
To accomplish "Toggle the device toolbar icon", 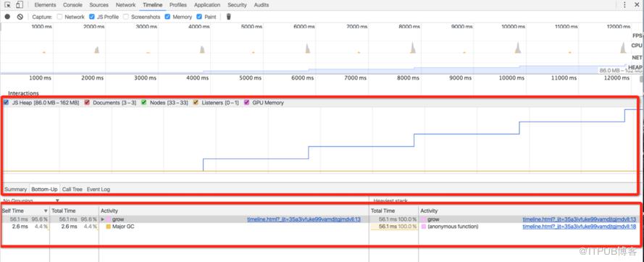I will [x=20, y=5].
